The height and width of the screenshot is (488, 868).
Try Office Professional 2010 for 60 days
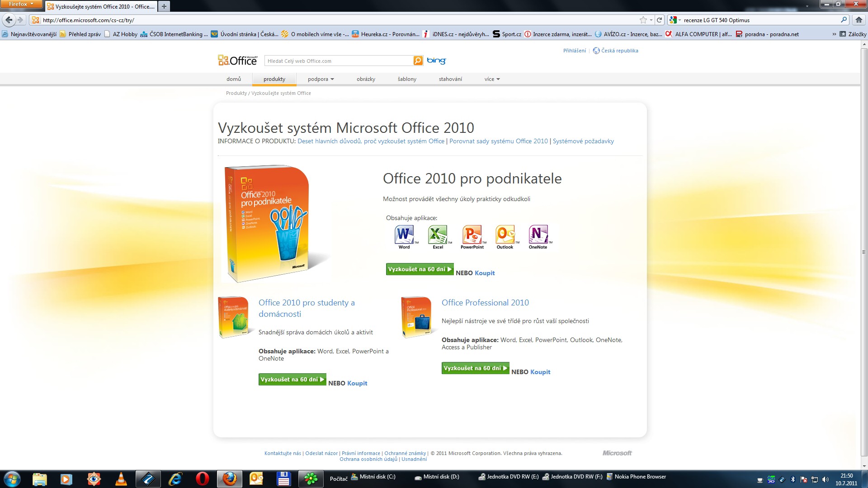[x=475, y=368]
